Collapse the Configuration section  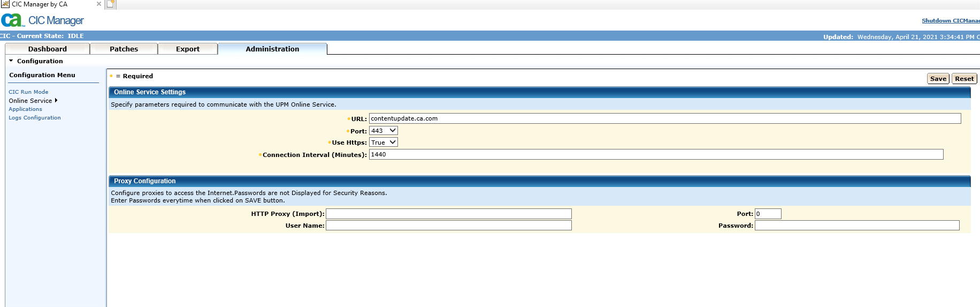click(11, 61)
